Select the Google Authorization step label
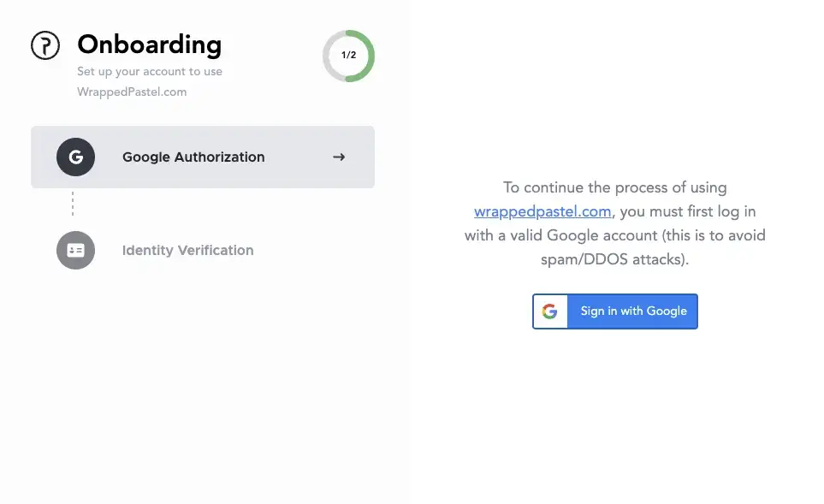The width and height of the screenshot is (824, 504). click(x=193, y=157)
